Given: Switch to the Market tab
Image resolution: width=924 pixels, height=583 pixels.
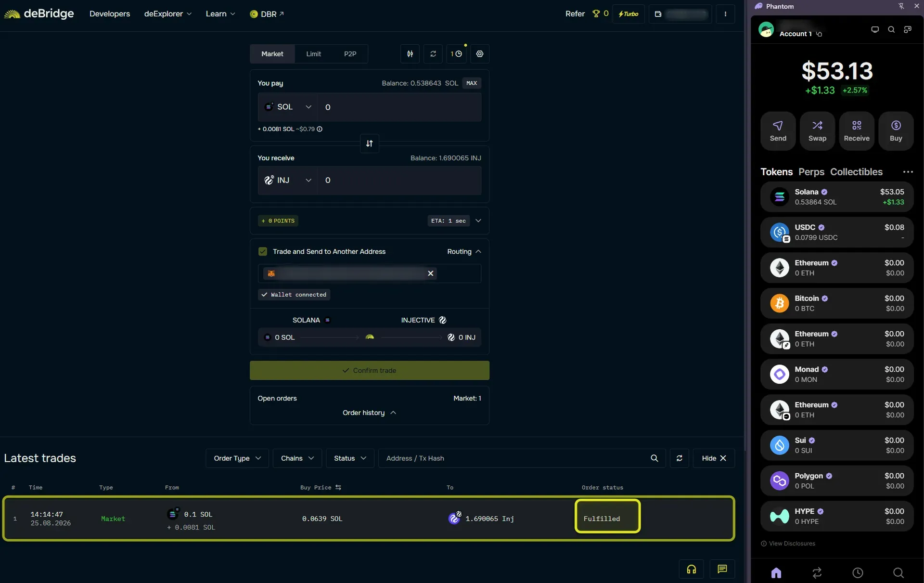Looking at the screenshot, I should (x=272, y=54).
